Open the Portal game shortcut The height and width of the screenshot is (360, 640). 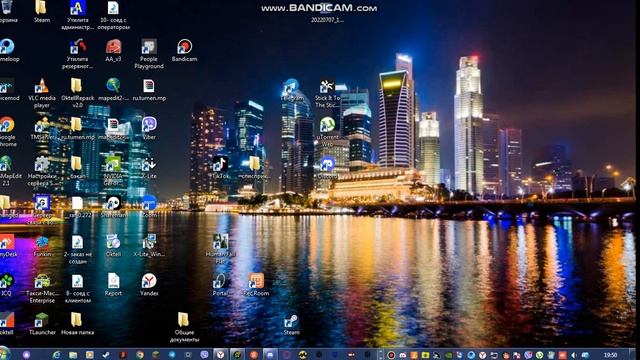point(220,284)
